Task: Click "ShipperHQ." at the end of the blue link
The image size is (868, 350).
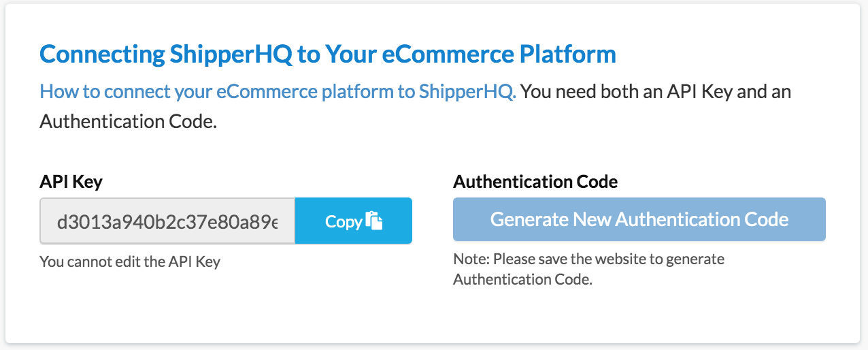Action: tap(468, 91)
